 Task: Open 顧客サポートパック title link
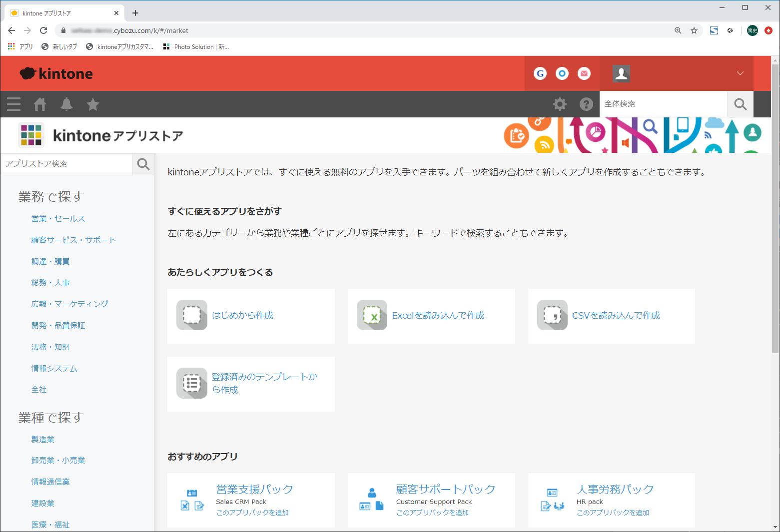pos(446,489)
